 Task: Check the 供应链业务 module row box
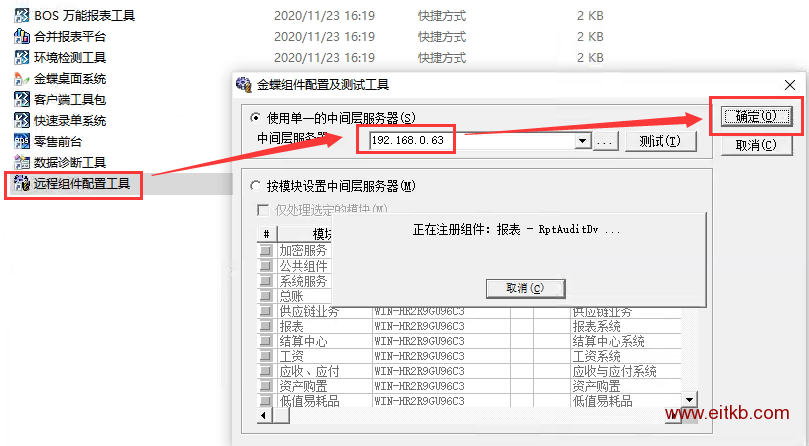pyautogui.click(x=265, y=311)
